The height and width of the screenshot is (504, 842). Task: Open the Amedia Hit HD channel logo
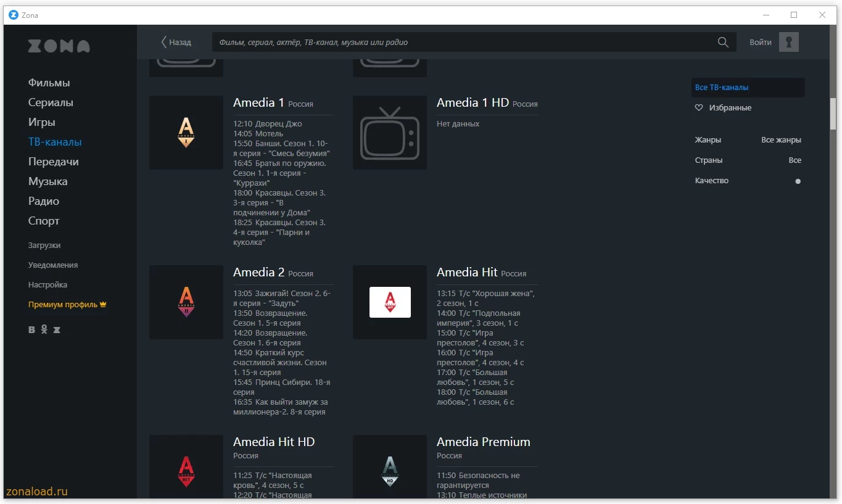(x=186, y=467)
